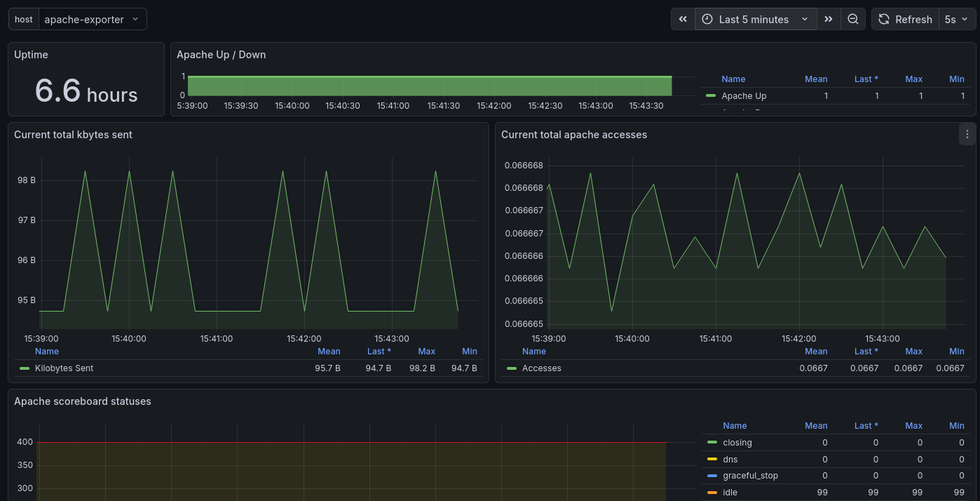Click the Apache scoreboard statuses panel title

[x=82, y=401]
